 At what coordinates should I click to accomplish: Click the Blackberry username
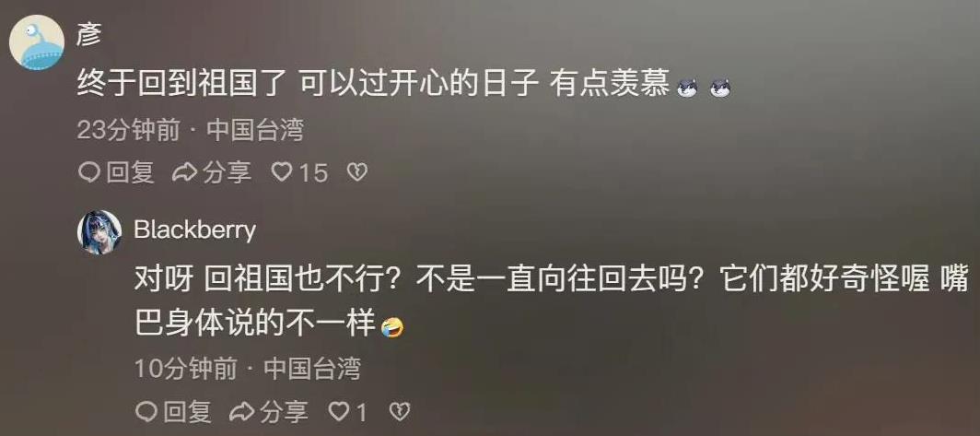[195, 230]
